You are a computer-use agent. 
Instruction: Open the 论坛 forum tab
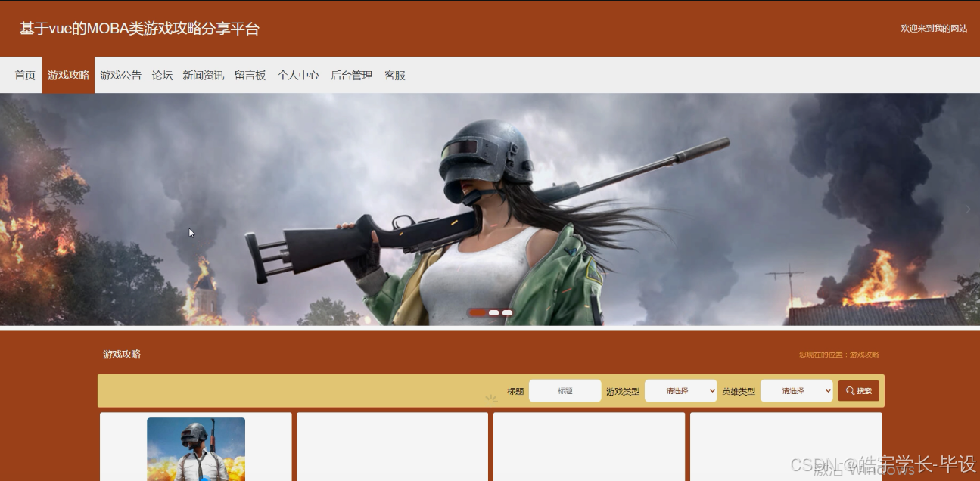point(162,76)
